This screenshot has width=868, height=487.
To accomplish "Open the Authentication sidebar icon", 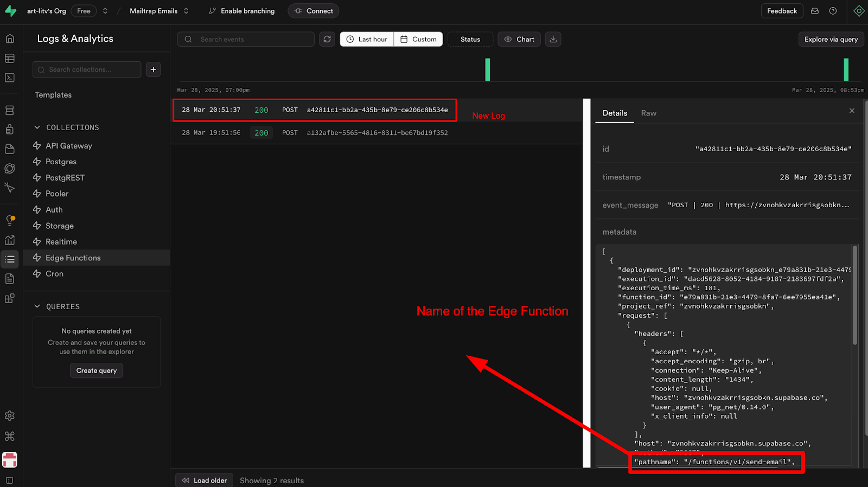I will [x=10, y=129].
